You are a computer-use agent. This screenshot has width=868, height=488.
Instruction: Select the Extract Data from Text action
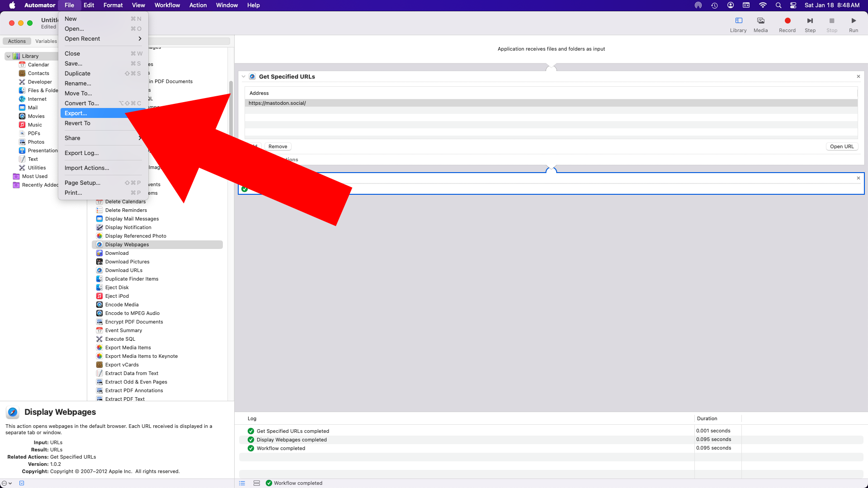pyautogui.click(x=132, y=373)
